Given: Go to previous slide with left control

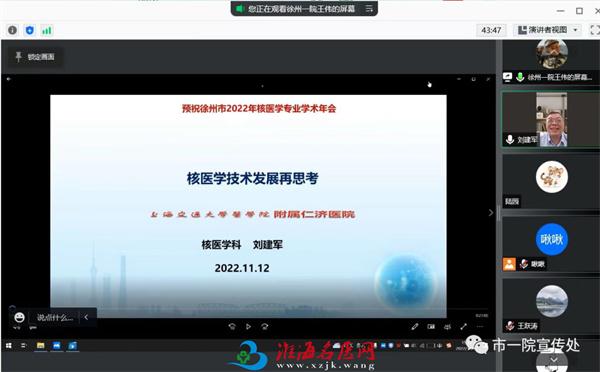Looking at the screenshot, I should [x=232, y=326].
